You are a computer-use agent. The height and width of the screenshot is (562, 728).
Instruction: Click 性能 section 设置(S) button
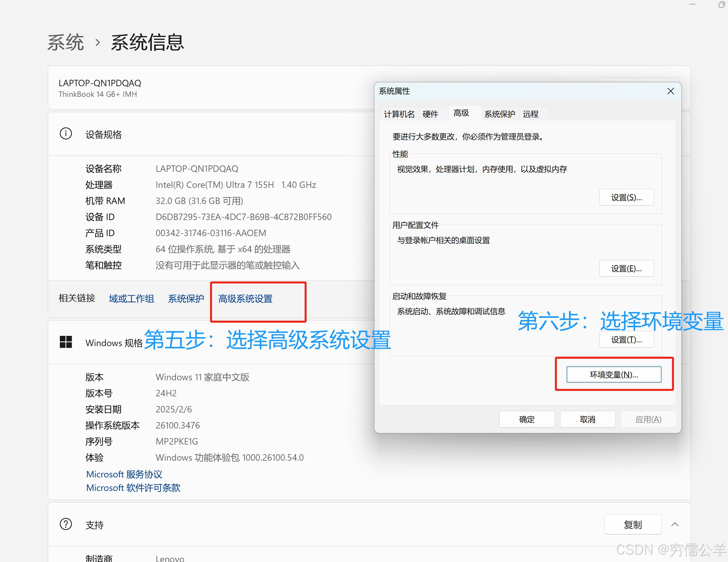click(626, 197)
